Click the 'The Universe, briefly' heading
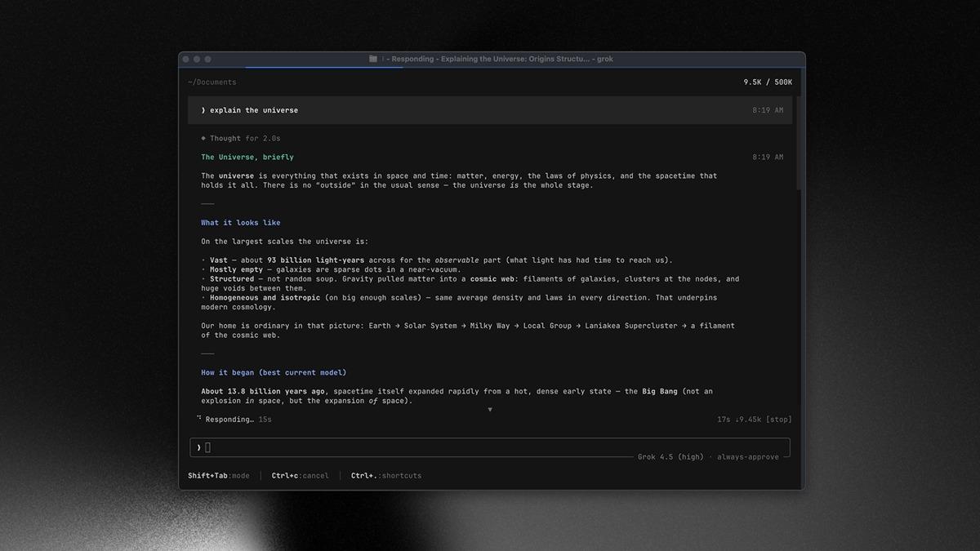980x551 pixels. click(247, 158)
